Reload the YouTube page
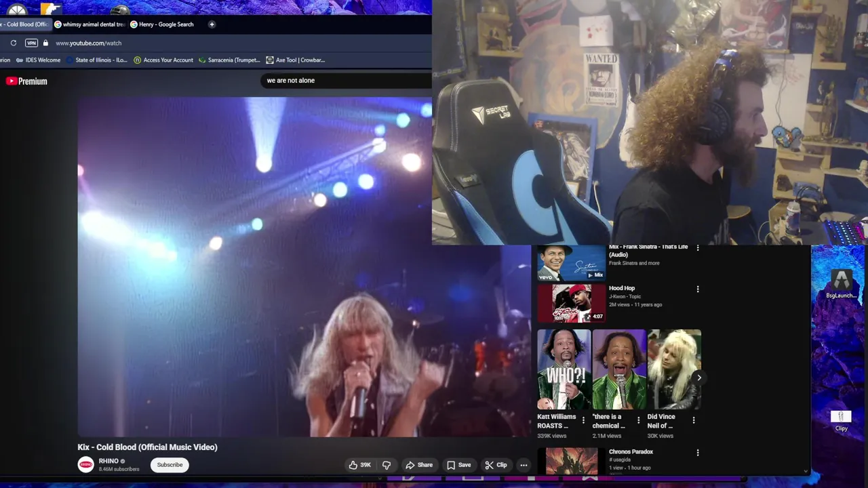Viewport: 868px width, 488px height. [13, 43]
